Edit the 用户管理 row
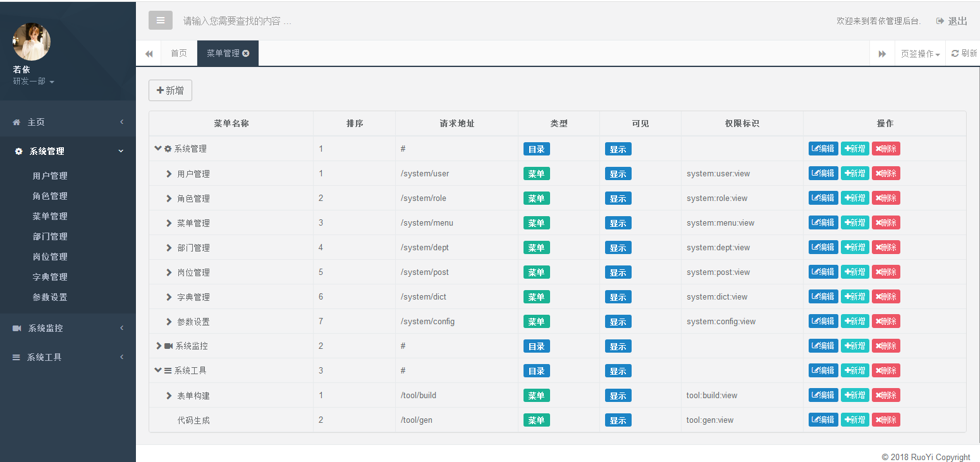 (823, 173)
